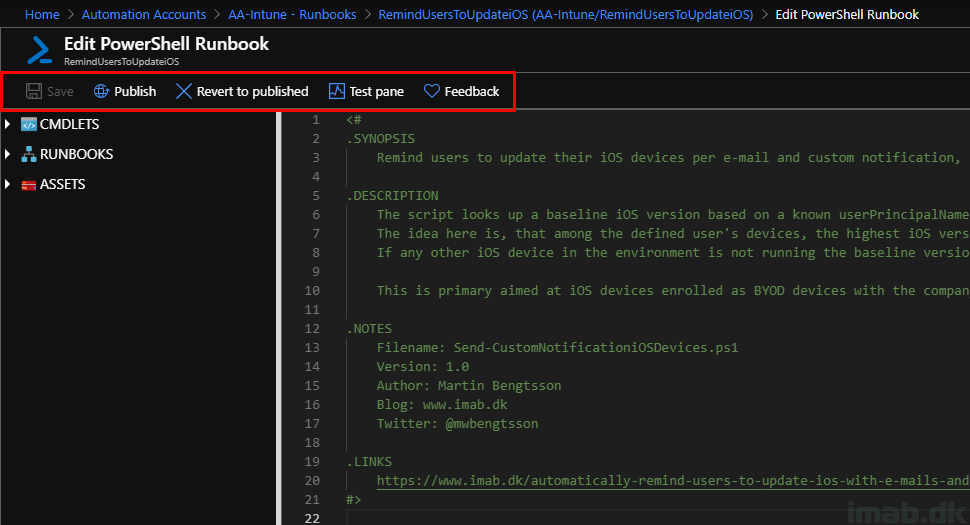
Task: Open the Test pane label
Action: point(376,92)
